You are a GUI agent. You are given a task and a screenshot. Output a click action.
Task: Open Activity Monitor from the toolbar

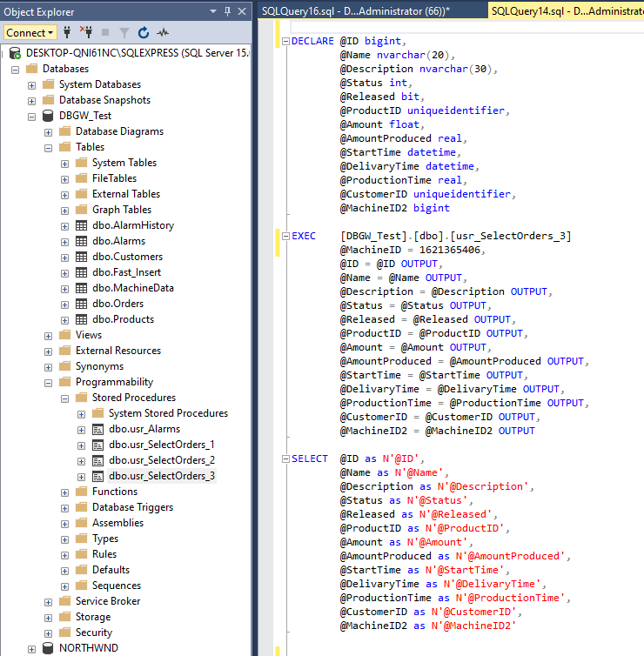click(162, 32)
